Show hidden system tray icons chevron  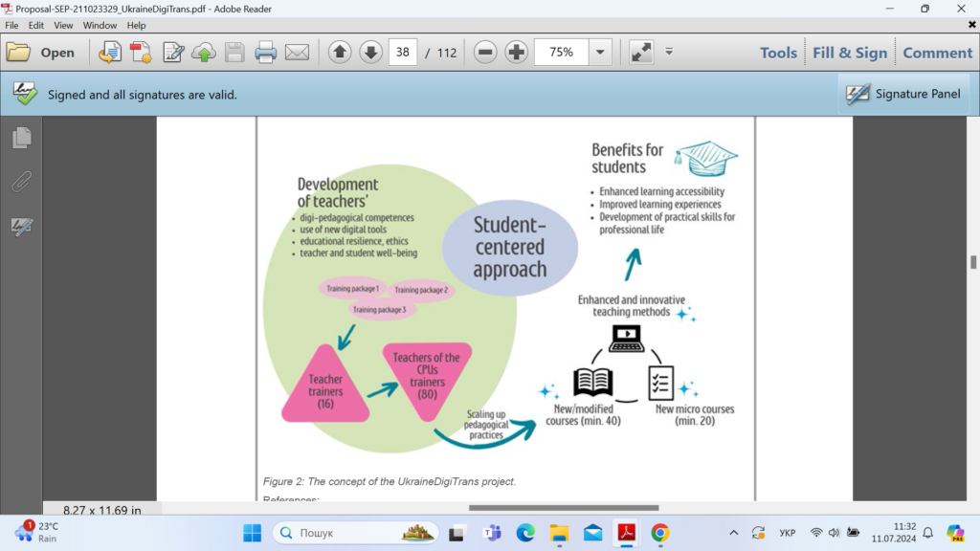(x=733, y=533)
